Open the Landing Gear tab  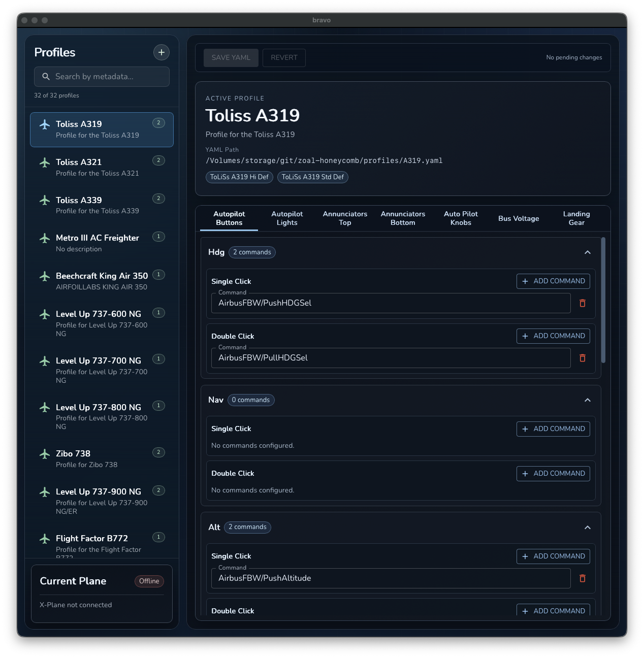576,218
